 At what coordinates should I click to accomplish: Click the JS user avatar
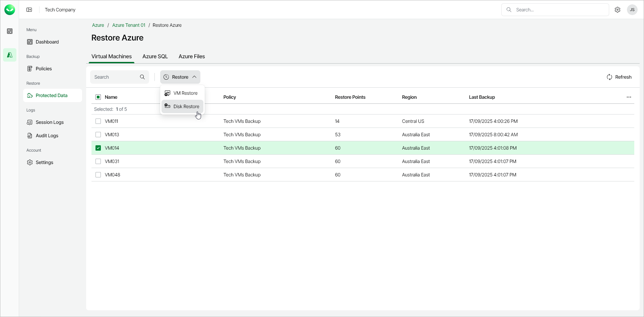coord(632,10)
